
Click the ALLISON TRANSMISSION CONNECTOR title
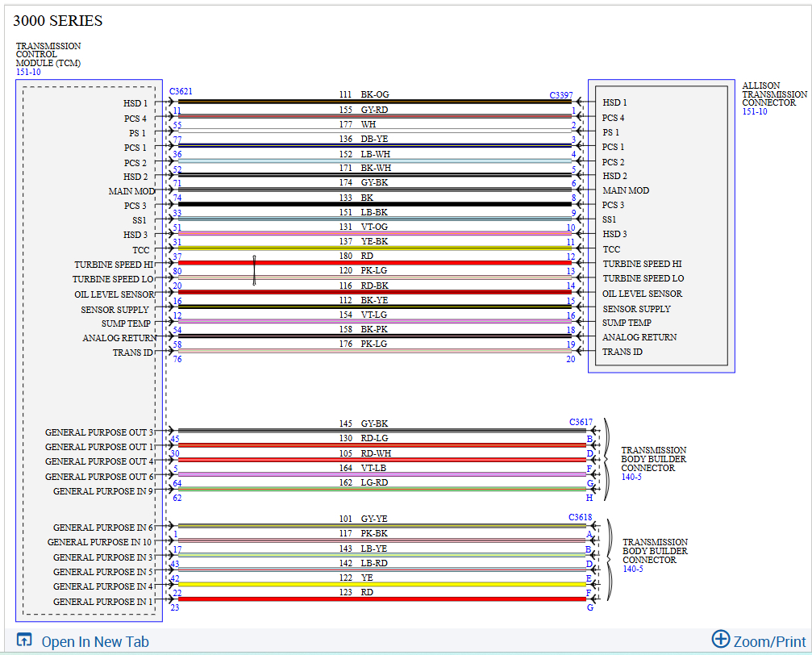click(775, 94)
